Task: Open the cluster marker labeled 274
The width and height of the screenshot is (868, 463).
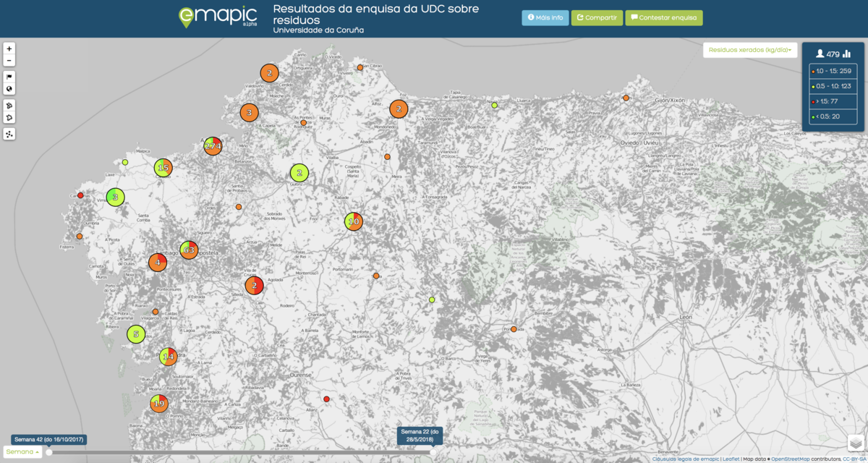Action: point(213,146)
